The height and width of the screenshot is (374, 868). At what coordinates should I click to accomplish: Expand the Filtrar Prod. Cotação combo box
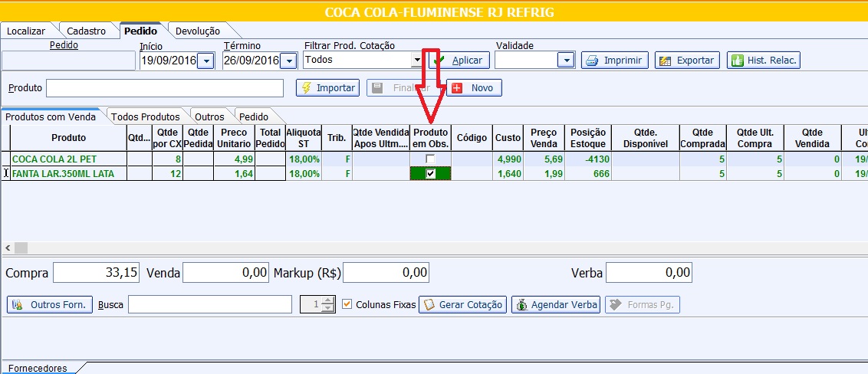(416, 61)
